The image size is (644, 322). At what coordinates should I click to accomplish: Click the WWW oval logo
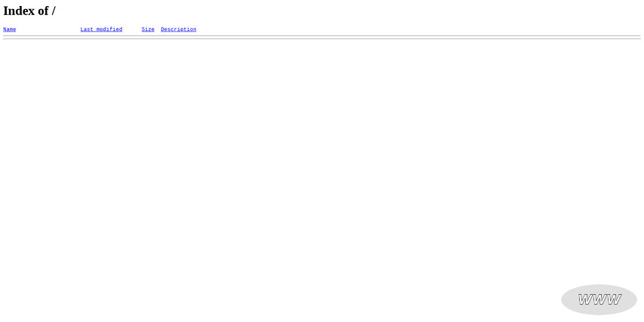[599, 300]
